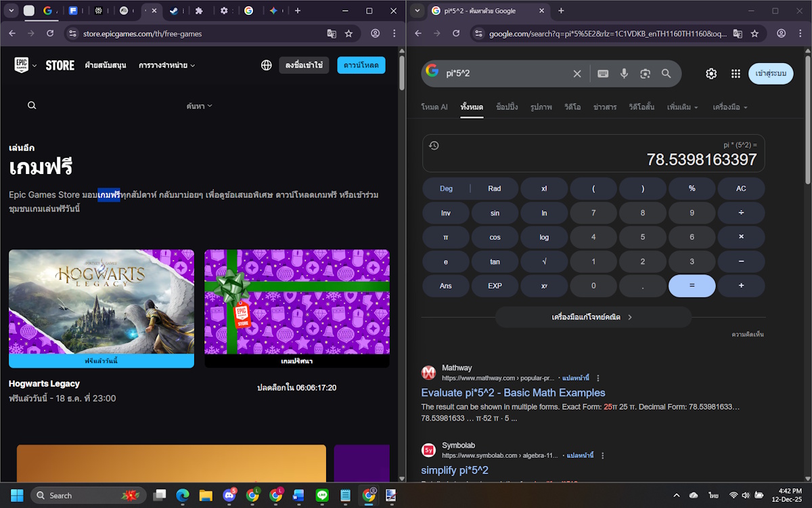
Task: Open Google apps grid icon
Action: point(736,74)
